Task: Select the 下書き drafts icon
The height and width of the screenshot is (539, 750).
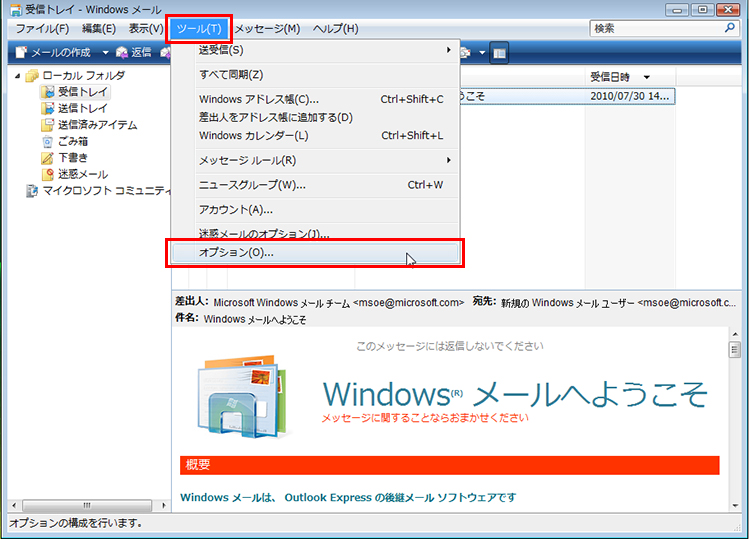Action: [48, 158]
